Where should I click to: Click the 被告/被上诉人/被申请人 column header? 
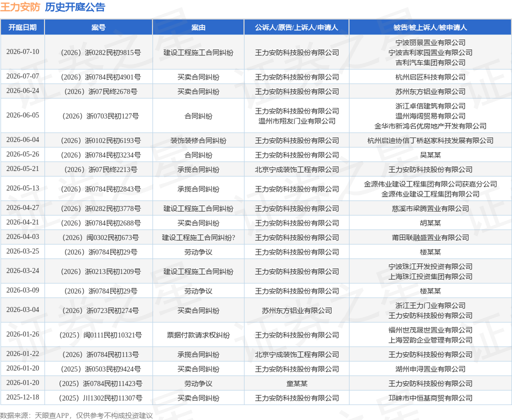(x=430, y=27)
